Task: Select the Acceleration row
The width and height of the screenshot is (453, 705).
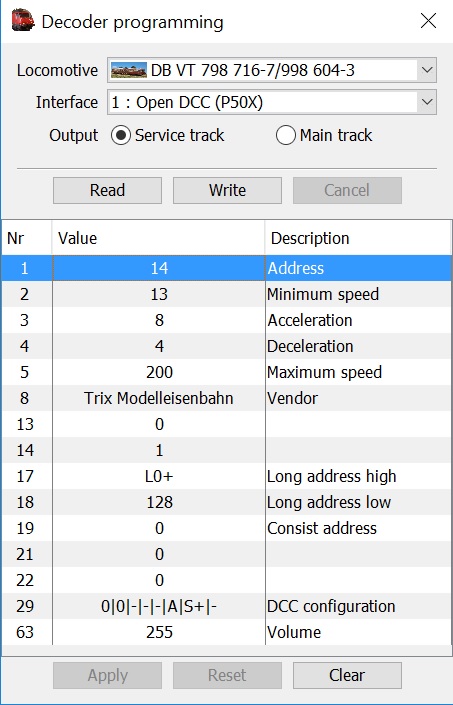Action: [x=226, y=320]
